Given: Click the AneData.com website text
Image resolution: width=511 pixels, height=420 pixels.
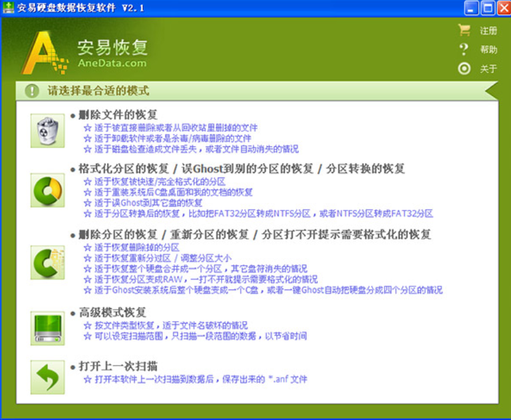Looking at the screenshot, I should pyautogui.click(x=112, y=63).
